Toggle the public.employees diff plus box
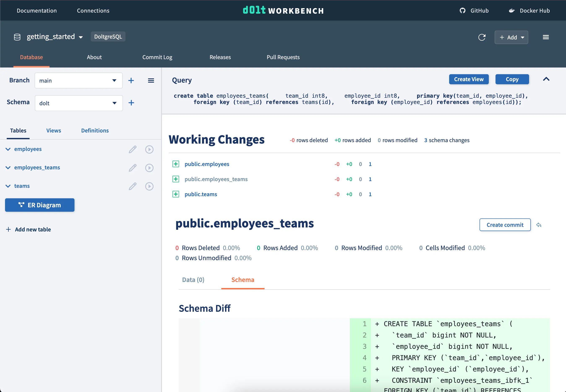 point(176,164)
